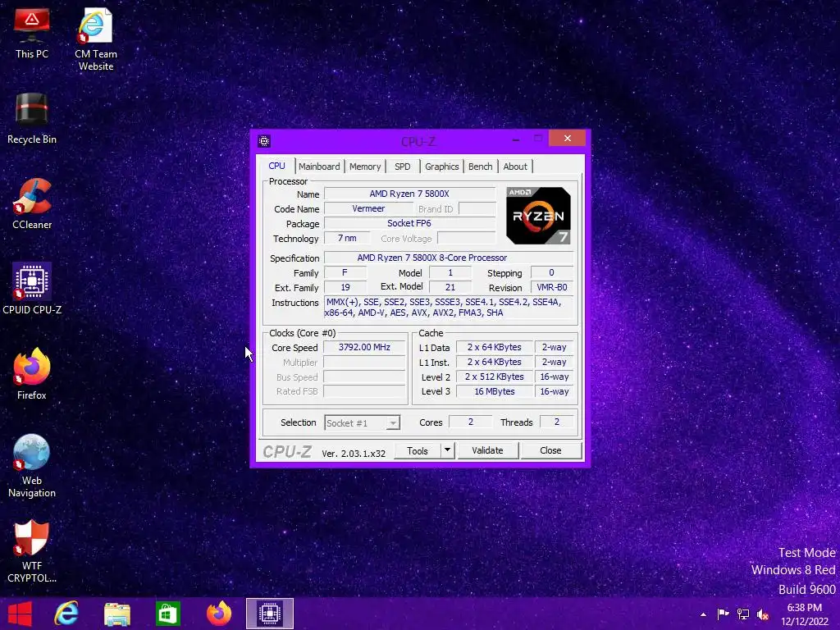Open Firefox from the taskbar
This screenshot has width=840, height=630.
coord(218,614)
